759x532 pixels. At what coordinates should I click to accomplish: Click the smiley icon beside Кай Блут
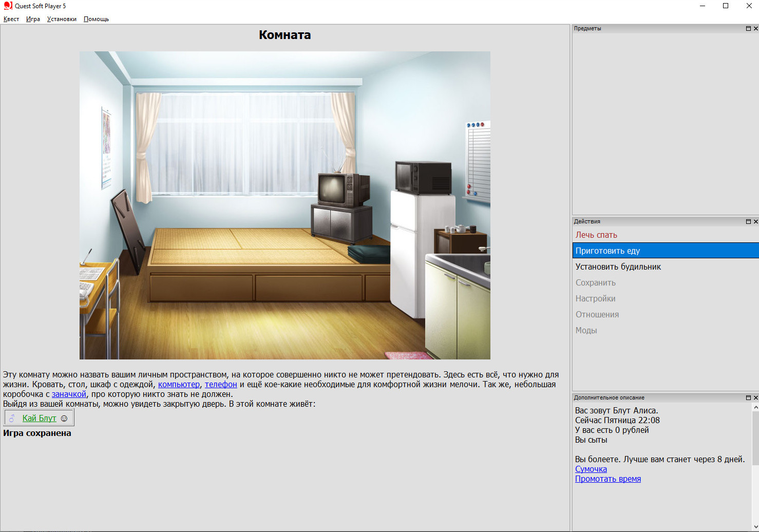64,419
